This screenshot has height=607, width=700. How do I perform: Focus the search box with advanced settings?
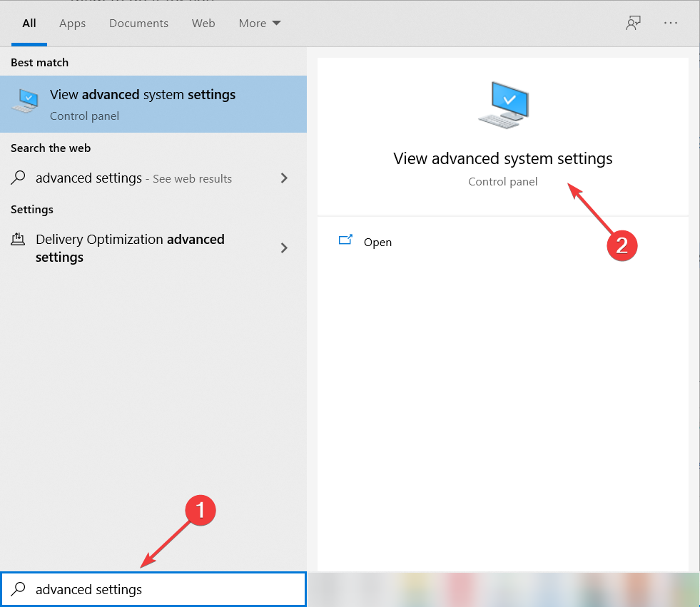tap(153, 589)
